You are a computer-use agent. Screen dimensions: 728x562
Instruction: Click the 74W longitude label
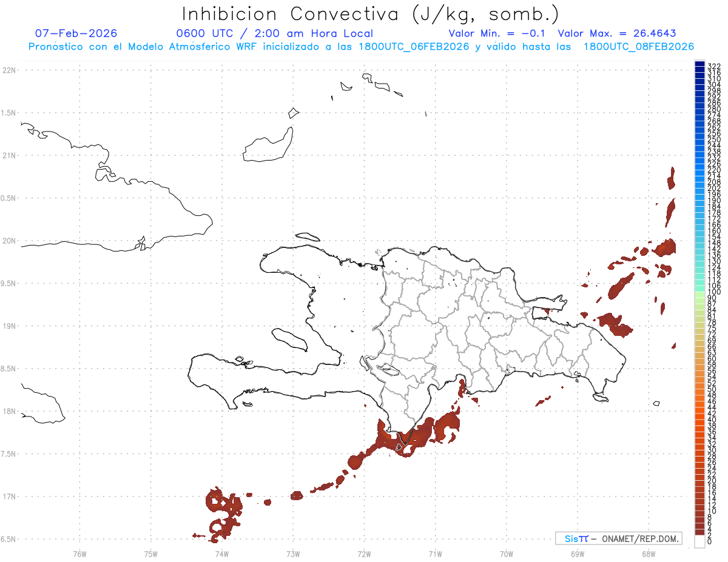[222, 553]
